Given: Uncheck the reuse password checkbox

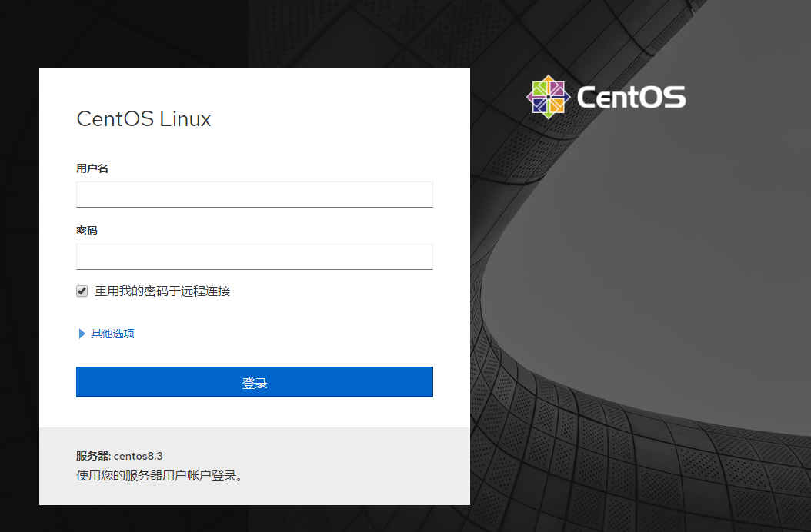Looking at the screenshot, I should click(82, 291).
